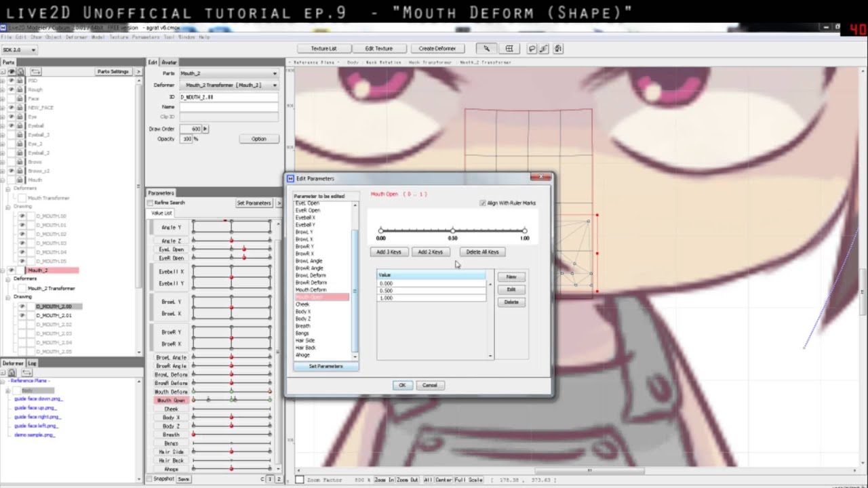Toggle lock icon for NEW_FACE part

20,108
